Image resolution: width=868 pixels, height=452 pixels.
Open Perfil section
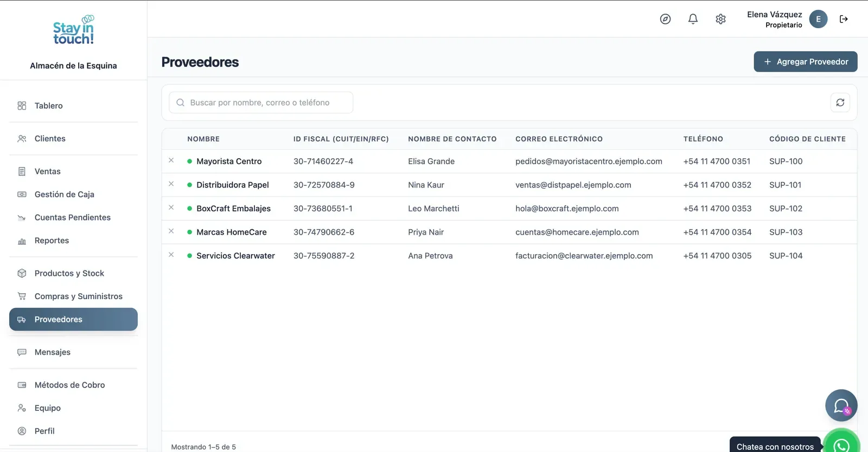(73, 431)
